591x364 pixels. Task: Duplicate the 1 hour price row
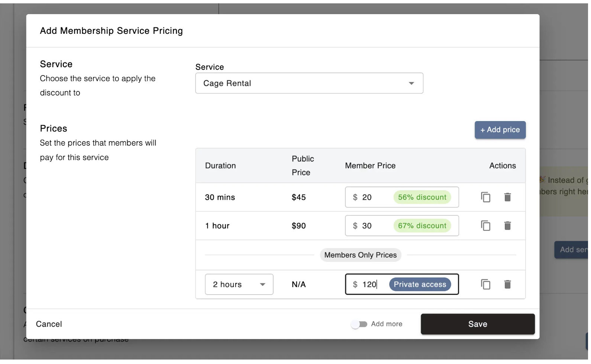[x=485, y=226]
